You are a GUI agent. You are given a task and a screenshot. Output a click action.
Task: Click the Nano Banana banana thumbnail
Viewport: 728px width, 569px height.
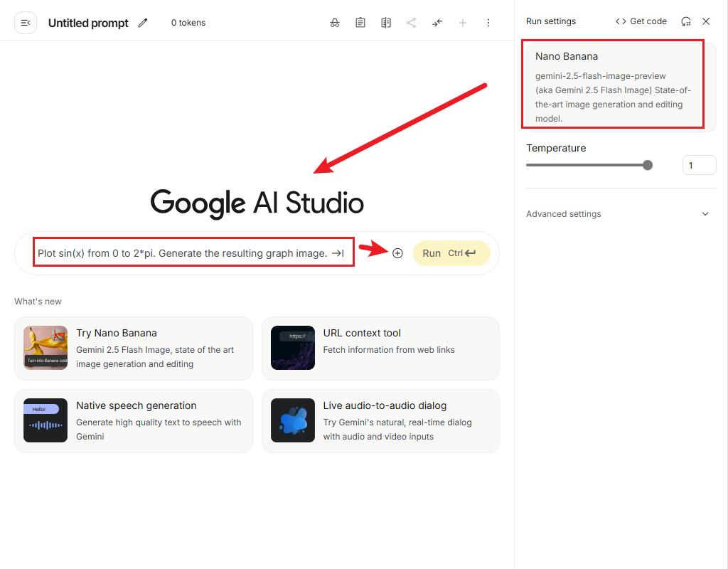(45, 347)
